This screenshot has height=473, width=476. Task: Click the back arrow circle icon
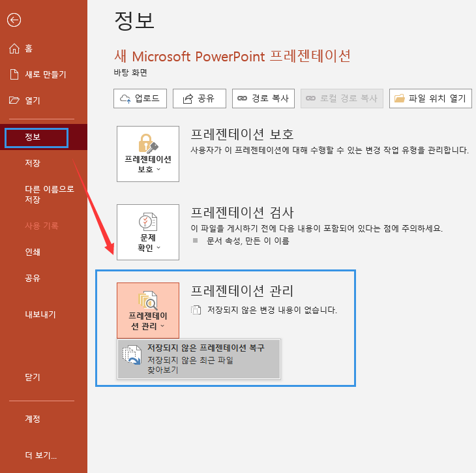pos(14,20)
